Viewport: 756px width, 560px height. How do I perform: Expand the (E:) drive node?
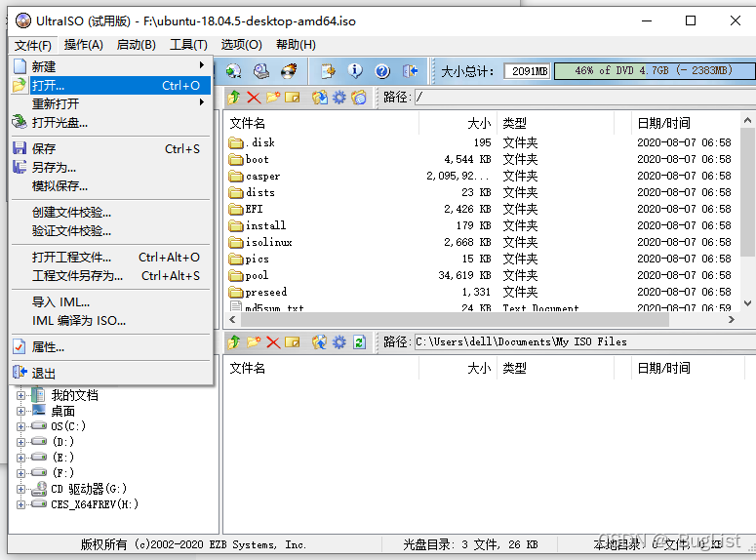[20, 458]
